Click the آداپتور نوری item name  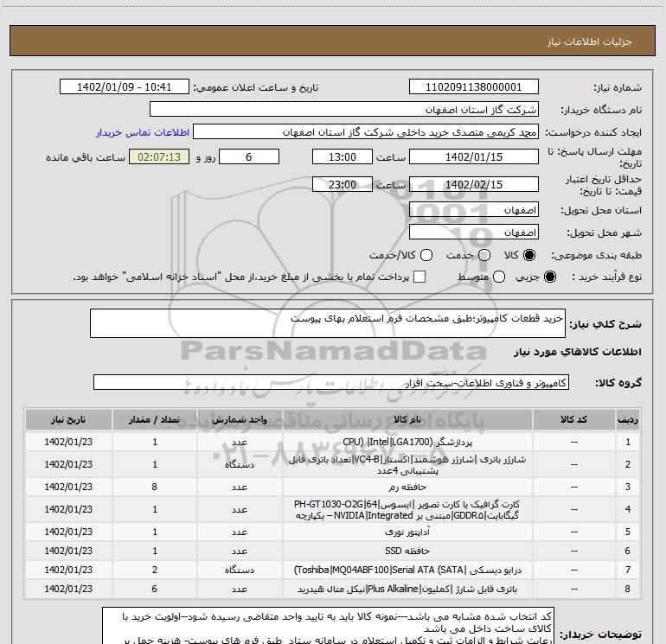click(407, 532)
